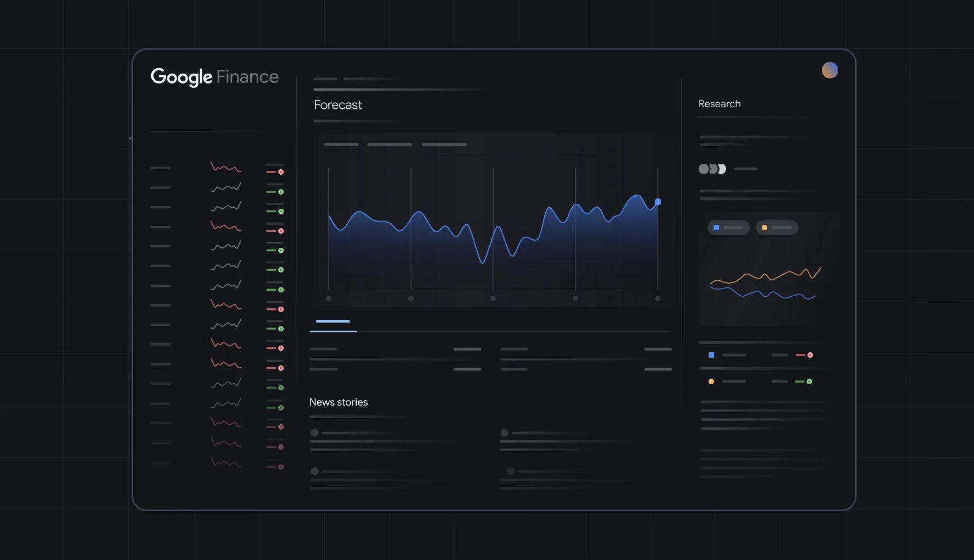Click the middle timeline dot below the forecast chart
Image resolution: width=974 pixels, height=560 pixels.
pyautogui.click(x=493, y=298)
